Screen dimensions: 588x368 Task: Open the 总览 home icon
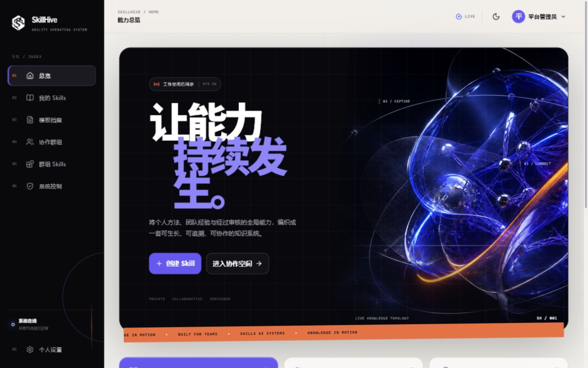coord(30,75)
